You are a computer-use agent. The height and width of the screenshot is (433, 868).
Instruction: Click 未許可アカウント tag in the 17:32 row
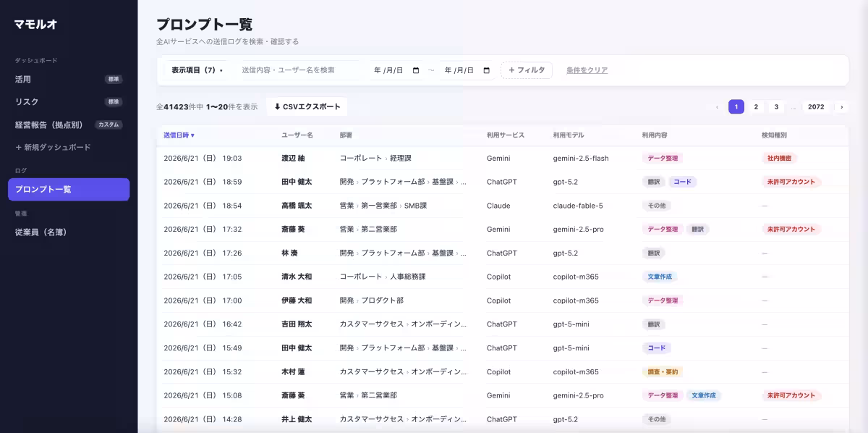pos(791,229)
